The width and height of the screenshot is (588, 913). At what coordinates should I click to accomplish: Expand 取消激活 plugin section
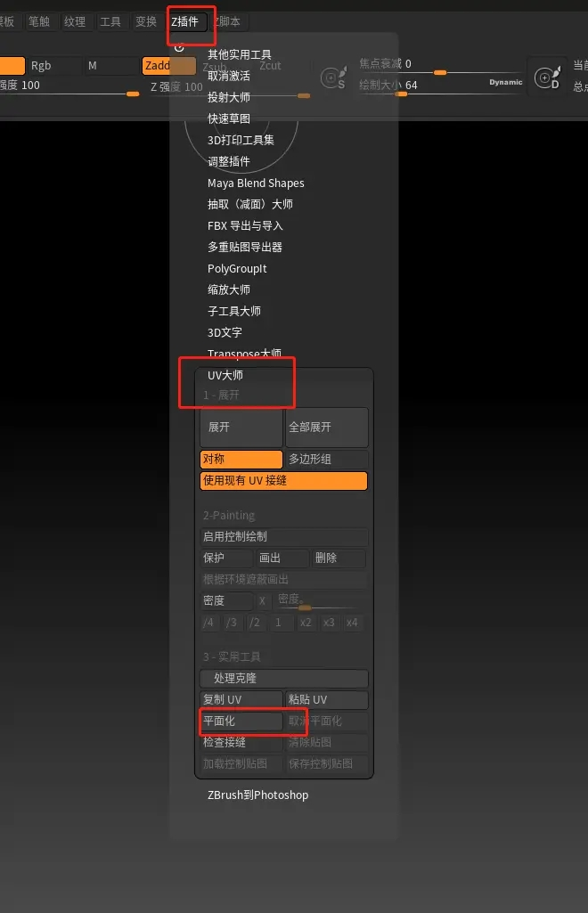[229, 77]
